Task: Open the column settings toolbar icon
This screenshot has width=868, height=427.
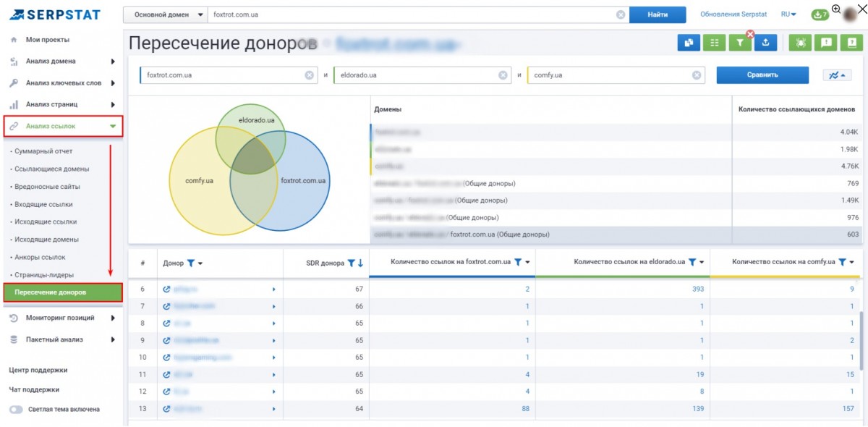Action: click(x=714, y=43)
